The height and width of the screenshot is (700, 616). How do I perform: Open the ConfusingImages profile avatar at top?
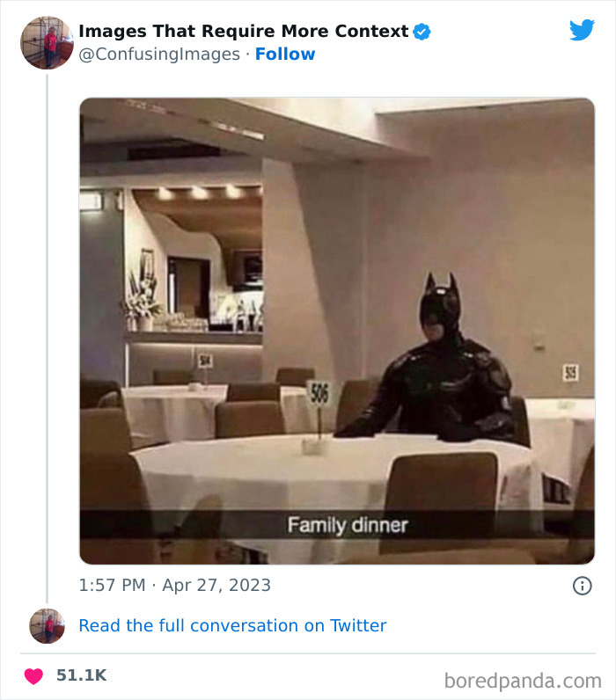coord(47,42)
